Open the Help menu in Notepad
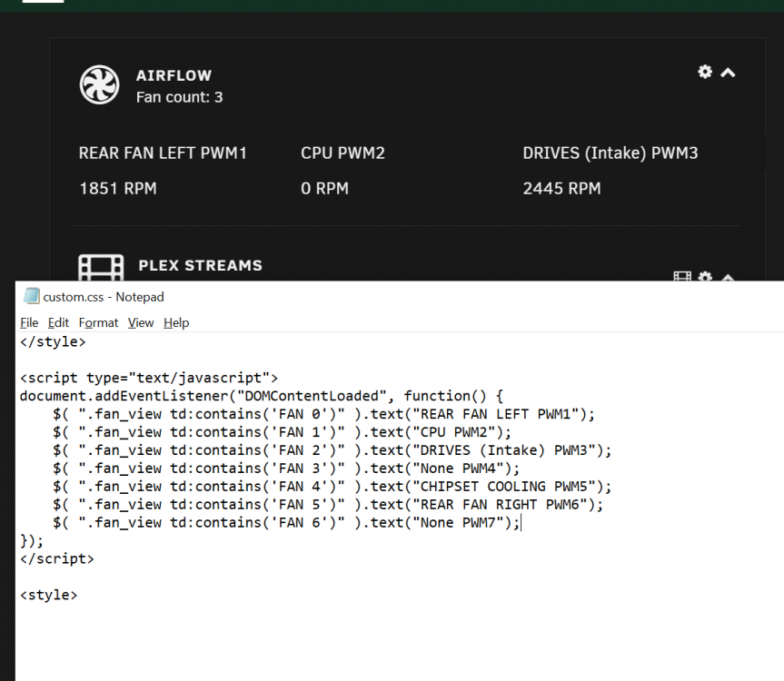 pos(176,322)
